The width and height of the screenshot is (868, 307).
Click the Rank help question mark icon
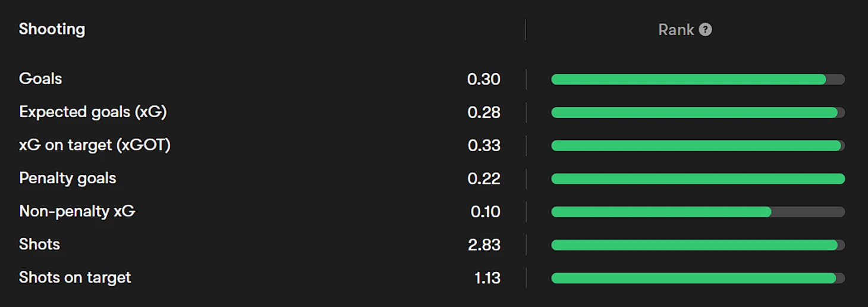tap(705, 30)
